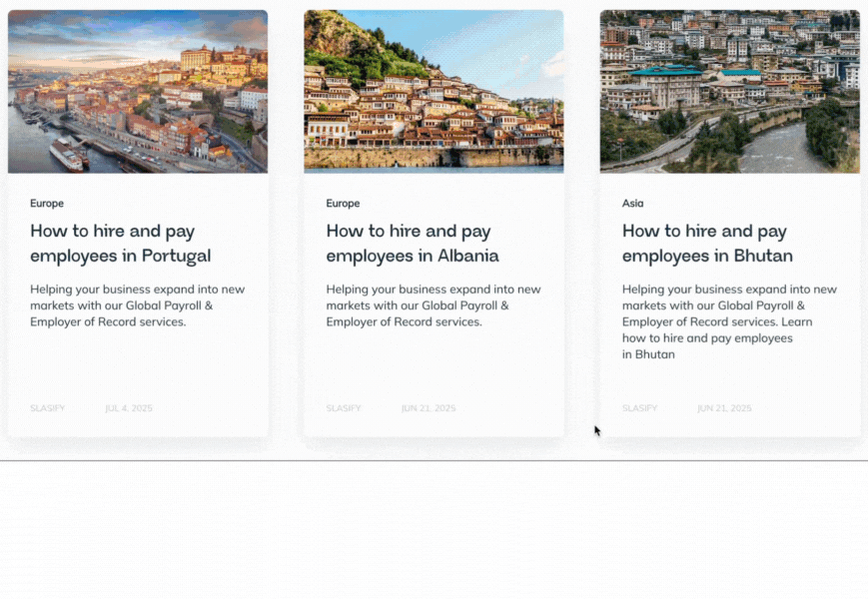868x599 pixels.
Task: Click the Bhutan card description paragraph
Action: [729, 321]
